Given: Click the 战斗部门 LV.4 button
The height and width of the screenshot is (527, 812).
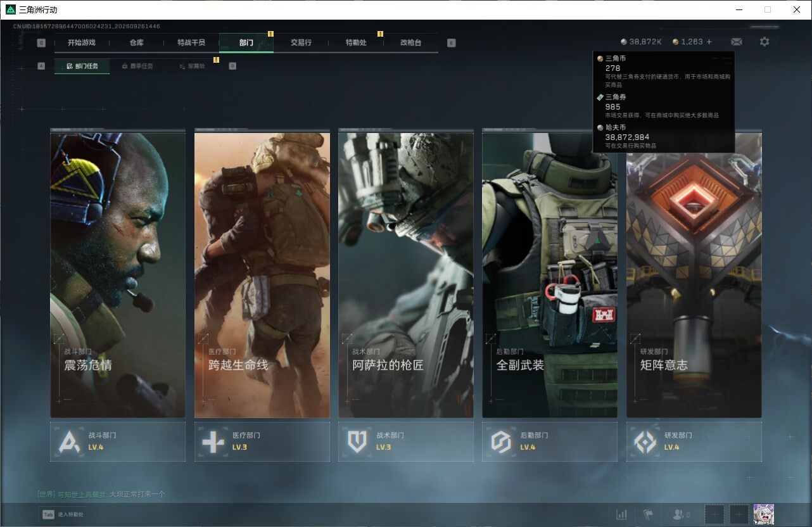Looking at the screenshot, I should pos(118,441).
